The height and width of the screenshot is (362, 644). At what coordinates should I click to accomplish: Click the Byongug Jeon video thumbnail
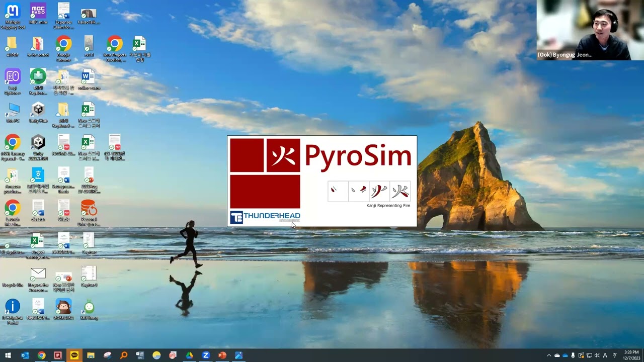(x=590, y=30)
